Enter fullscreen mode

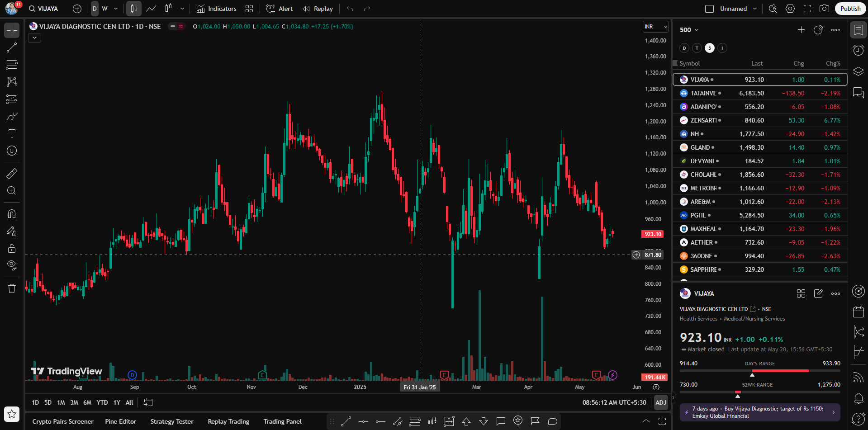807,9
